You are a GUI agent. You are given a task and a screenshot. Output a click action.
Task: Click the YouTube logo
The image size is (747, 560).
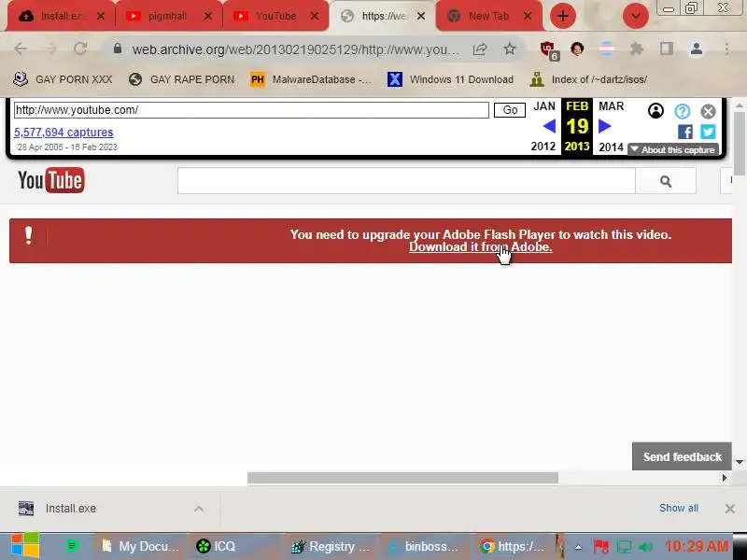[x=51, y=180]
